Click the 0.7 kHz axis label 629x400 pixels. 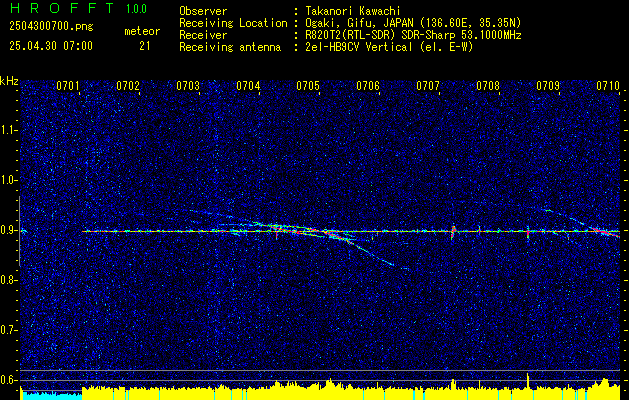pyautogui.click(x=9, y=330)
